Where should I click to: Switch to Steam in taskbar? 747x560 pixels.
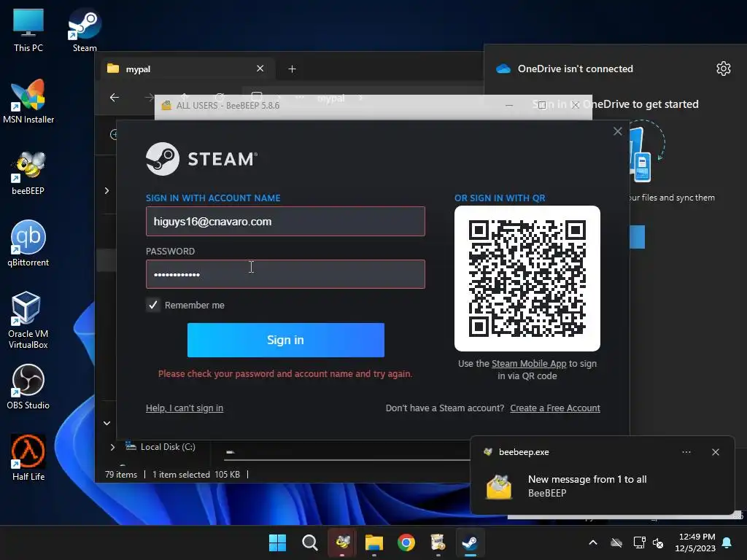471,542
